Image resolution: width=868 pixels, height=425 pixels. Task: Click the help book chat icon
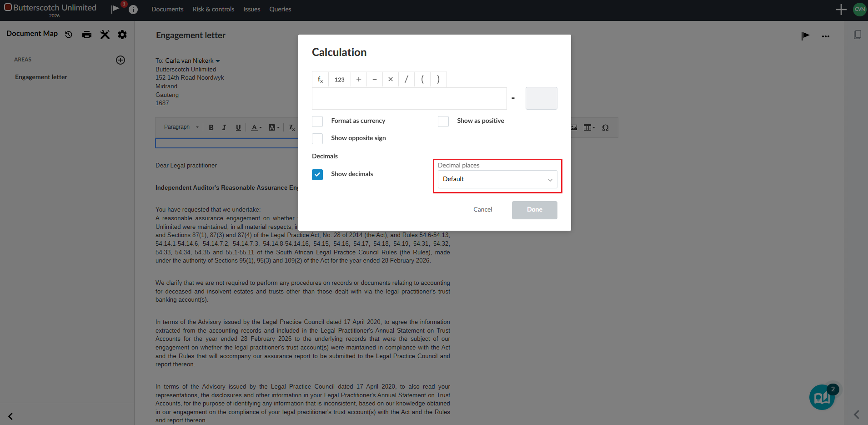(x=822, y=397)
